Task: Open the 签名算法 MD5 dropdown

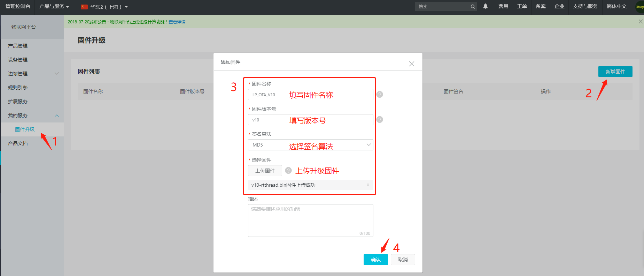Action: (x=310, y=145)
